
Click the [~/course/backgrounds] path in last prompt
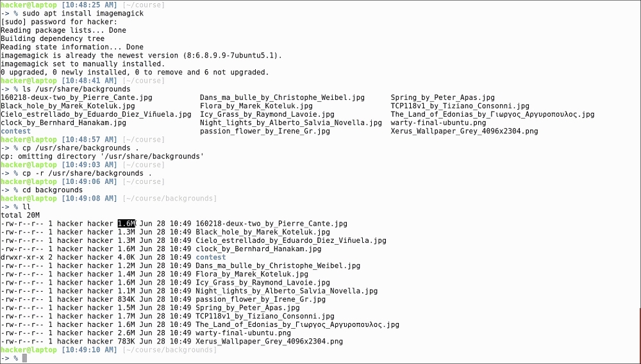[170, 350]
